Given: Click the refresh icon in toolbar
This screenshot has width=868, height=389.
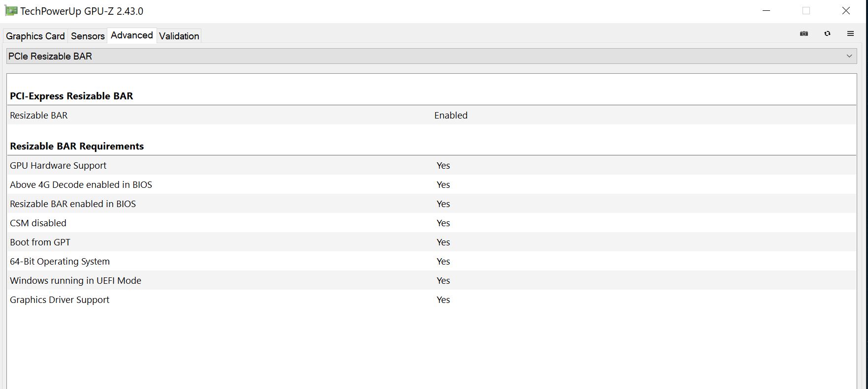Looking at the screenshot, I should pos(827,33).
